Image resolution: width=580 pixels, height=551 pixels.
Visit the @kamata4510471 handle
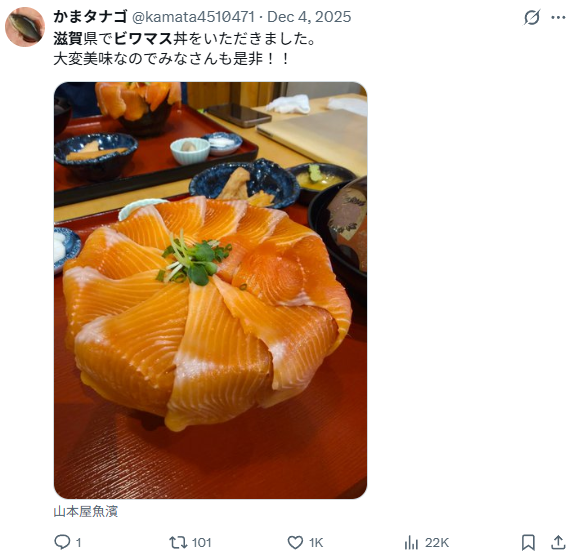(x=193, y=17)
